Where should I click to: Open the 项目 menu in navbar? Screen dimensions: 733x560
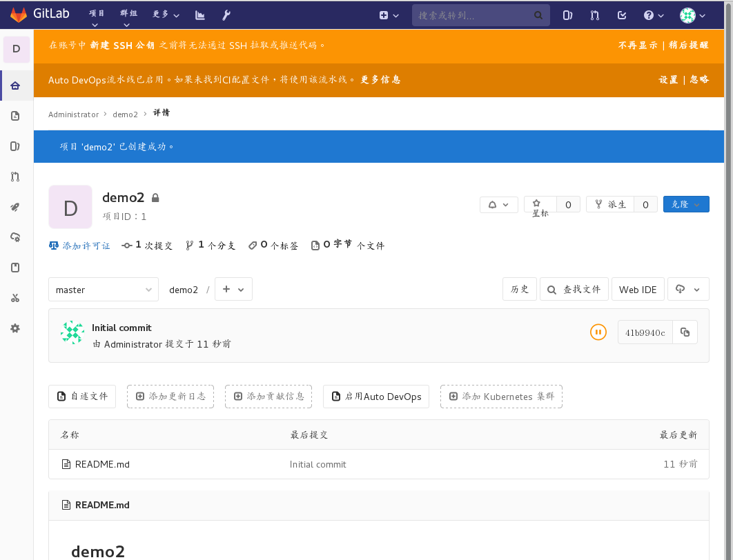pos(97,18)
